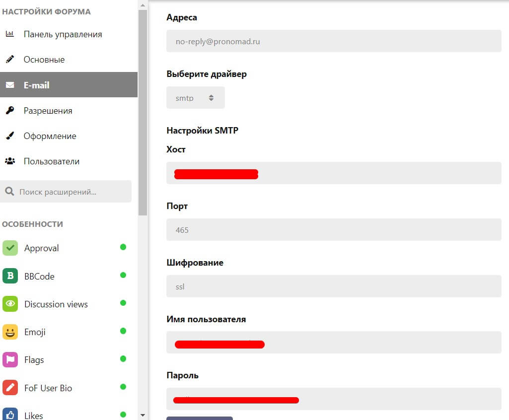This screenshot has height=420, width=509.
Task: Click the BBCode extension icon
Action: (10, 276)
